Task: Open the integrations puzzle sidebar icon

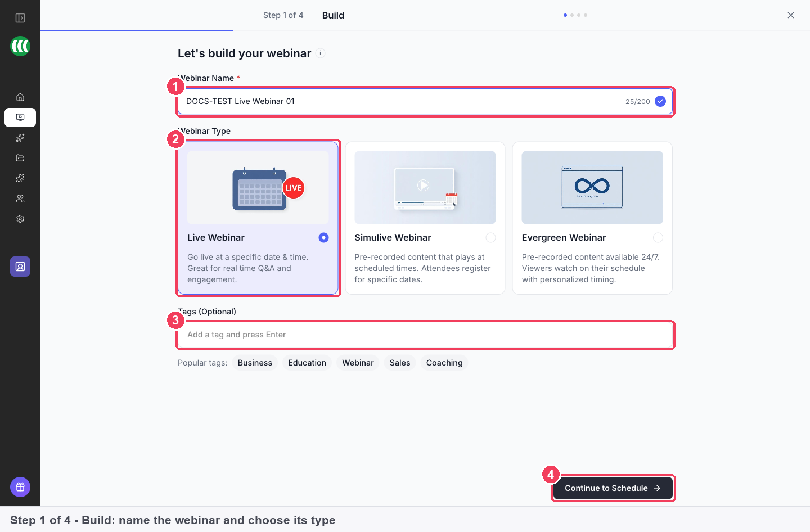Action: (x=20, y=178)
